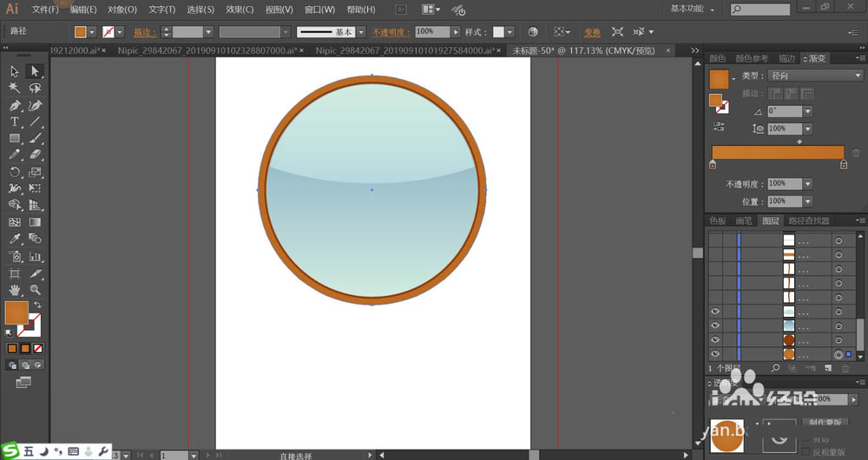The width and height of the screenshot is (868, 460).
Task: Open the fill color dropdown in control bar
Action: 92,32
